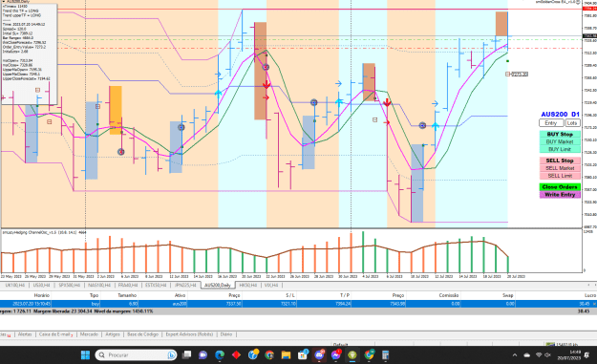Open the Artigos terminal tab
This screenshot has width=597, height=364.
(113, 334)
